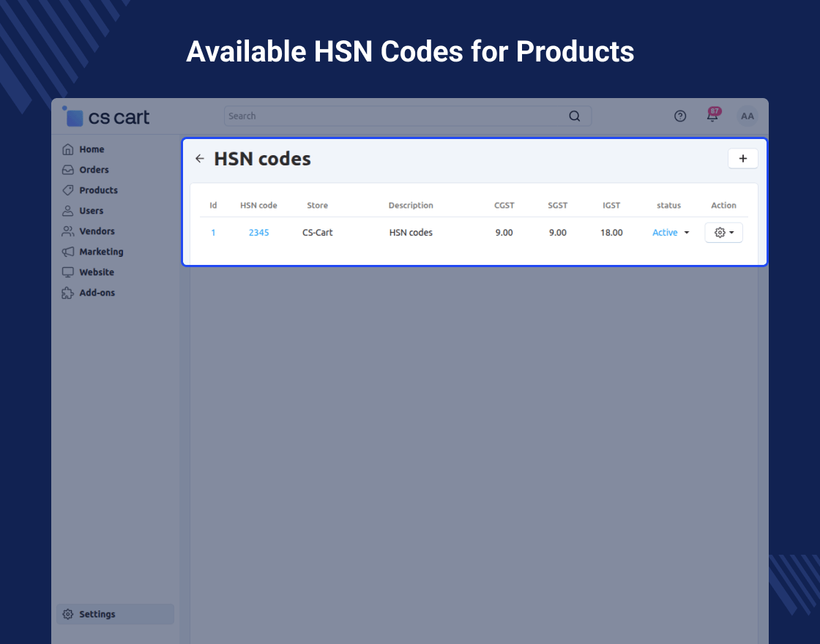Click the IGST column header

tap(611, 206)
